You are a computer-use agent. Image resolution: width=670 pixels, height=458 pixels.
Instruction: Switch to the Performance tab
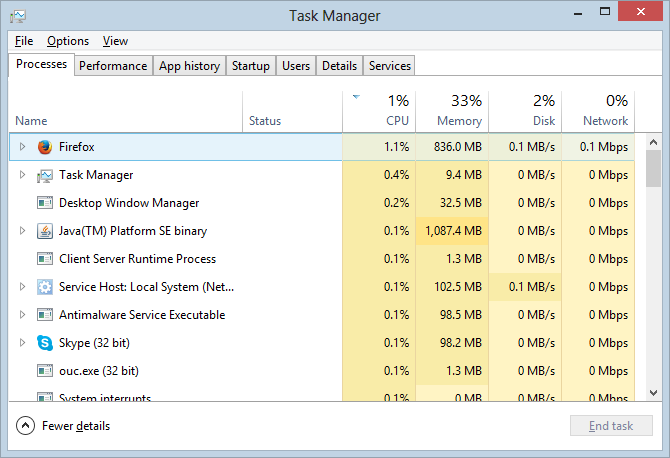113,66
